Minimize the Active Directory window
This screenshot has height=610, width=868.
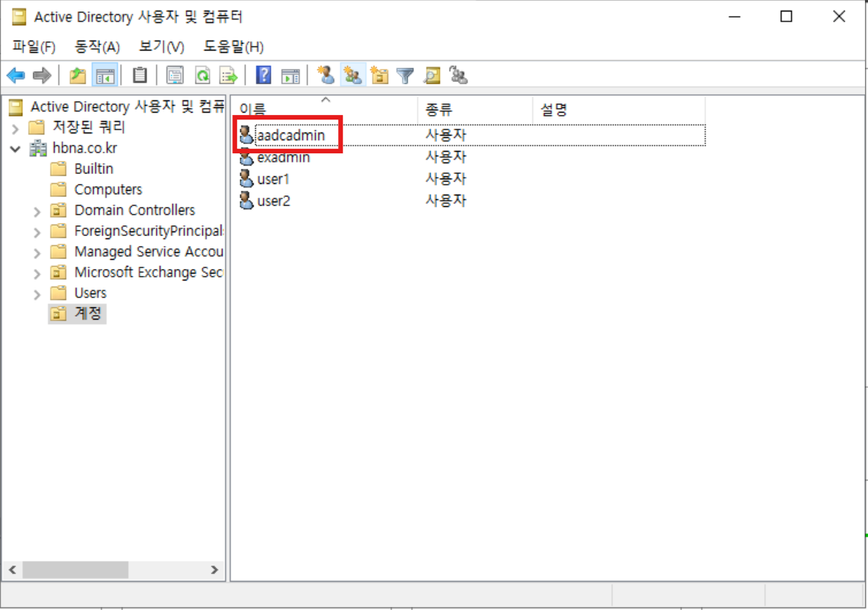click(x=735, y=17)
